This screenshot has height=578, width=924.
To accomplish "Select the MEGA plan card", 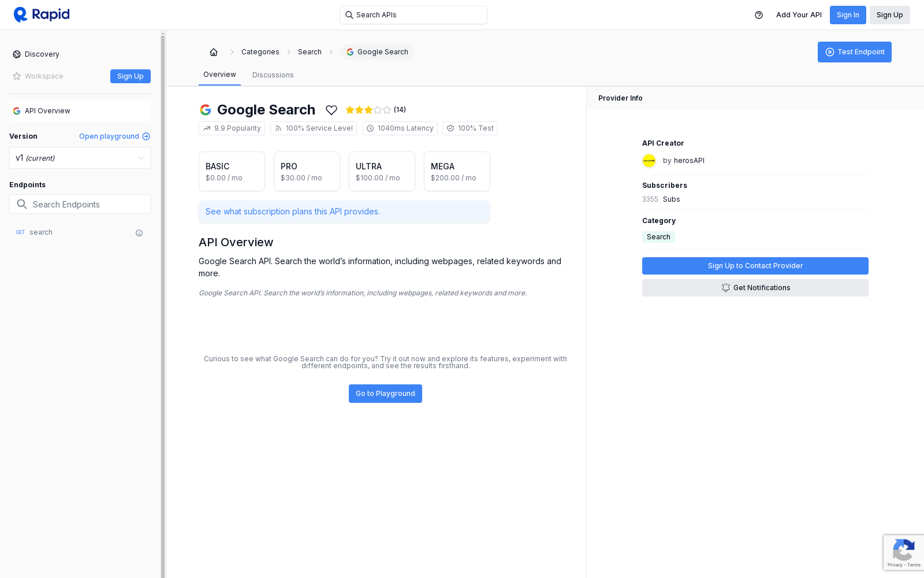I will coord(457,171).
